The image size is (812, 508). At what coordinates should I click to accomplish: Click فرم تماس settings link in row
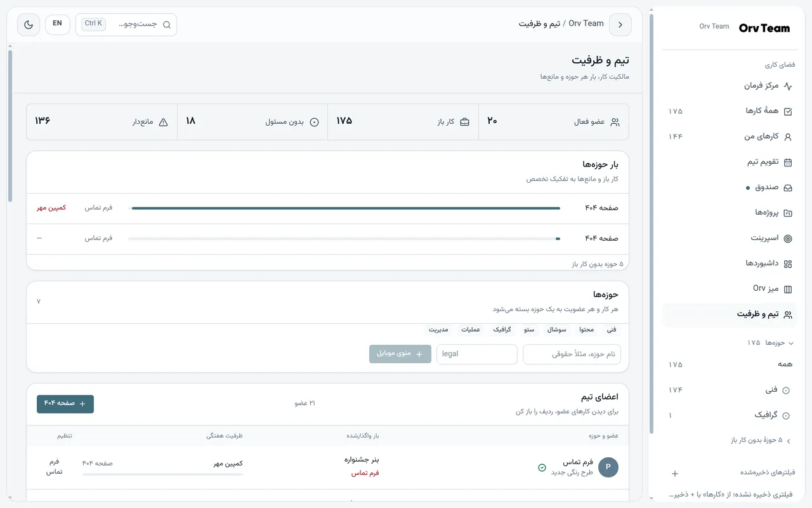tap(54, 467)
